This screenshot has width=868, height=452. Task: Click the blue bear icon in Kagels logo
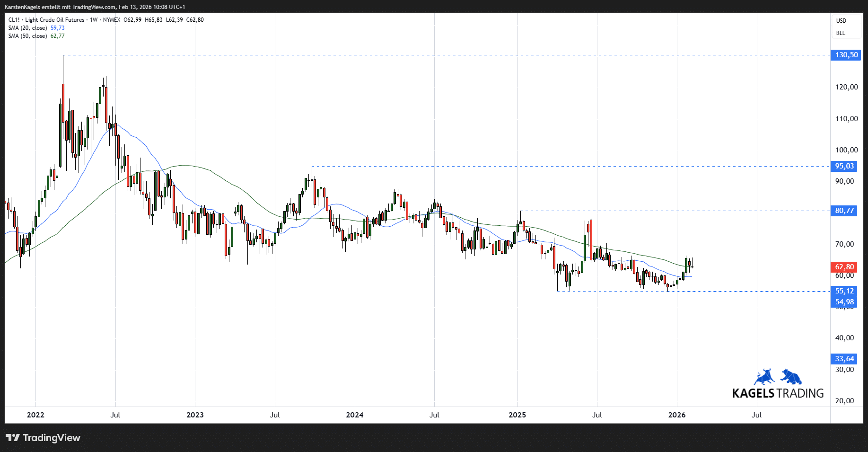pos(791,377)
